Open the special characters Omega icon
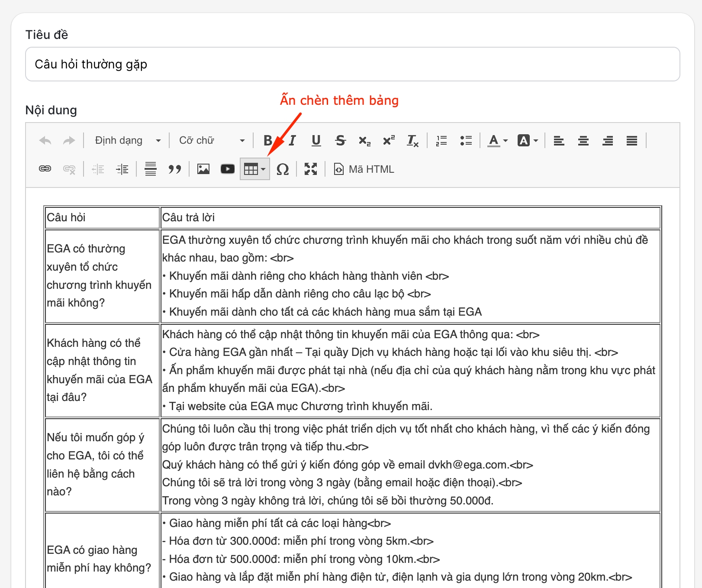This screenshot has height=588, width=702. pos(283,169)
